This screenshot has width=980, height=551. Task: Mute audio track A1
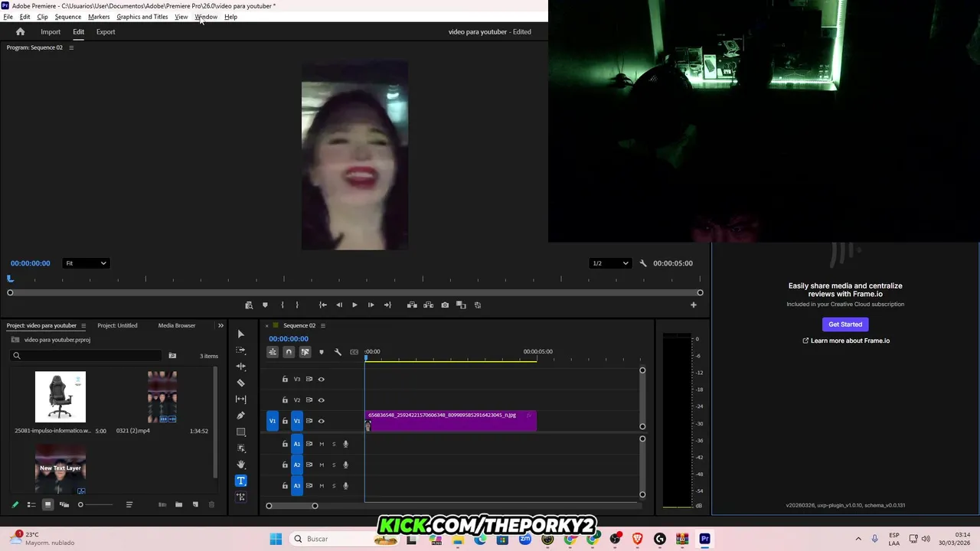(322, 444)
